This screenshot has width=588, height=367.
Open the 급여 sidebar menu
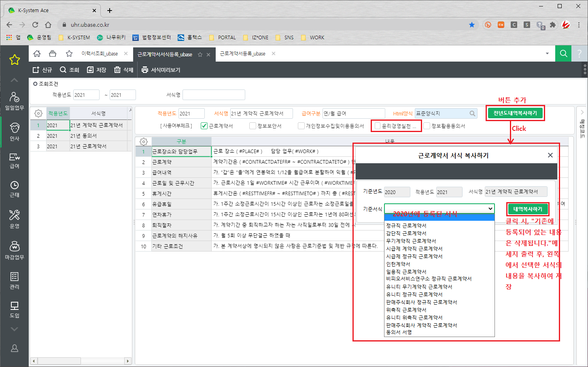click(15, 161)
